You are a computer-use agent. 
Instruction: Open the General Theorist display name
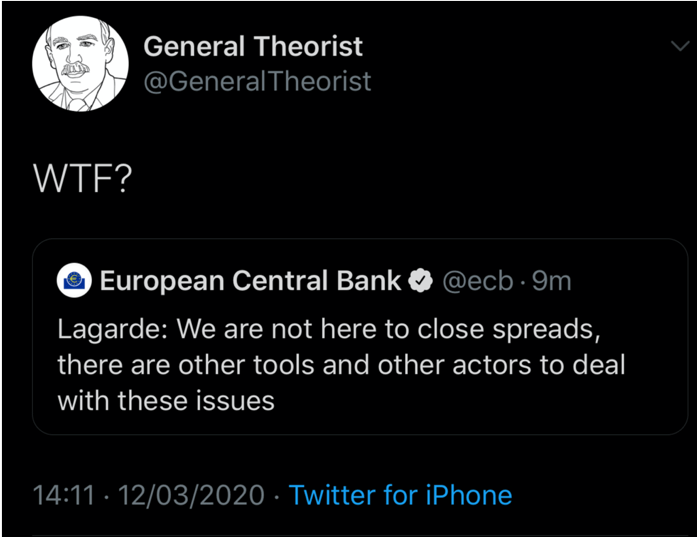[x=253, y=46]
